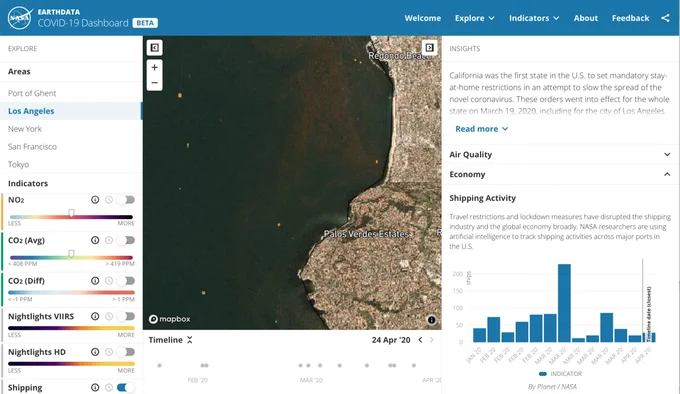Viewport: 680px width, 394px height.
Task: Click the clock icon for CO2 (Avg)
Action: (109, 240)
